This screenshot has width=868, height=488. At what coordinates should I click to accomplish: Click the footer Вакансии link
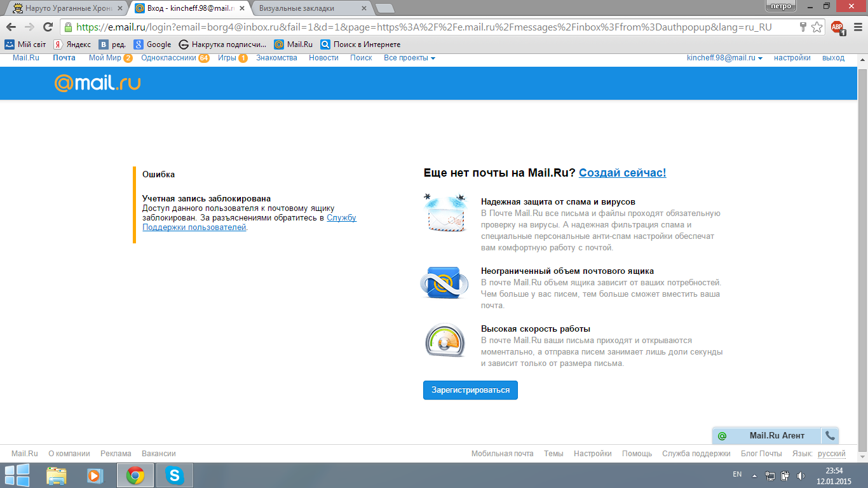(159, 454)
